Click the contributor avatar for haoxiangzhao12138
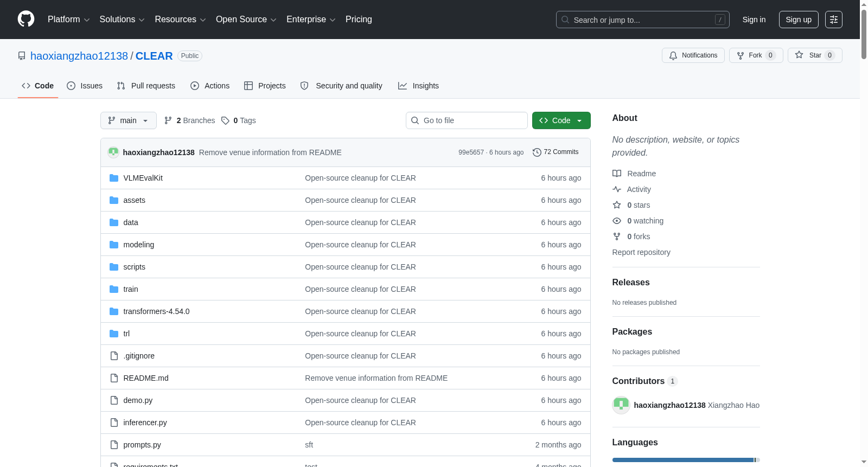Image resolution: width=868 pixels, height=467 pixels. pos(621,405)
